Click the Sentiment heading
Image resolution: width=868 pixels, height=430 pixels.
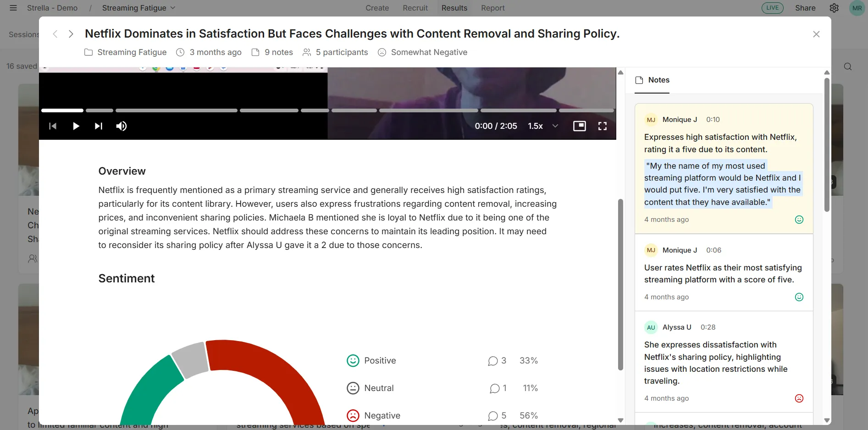coord(127,279)
